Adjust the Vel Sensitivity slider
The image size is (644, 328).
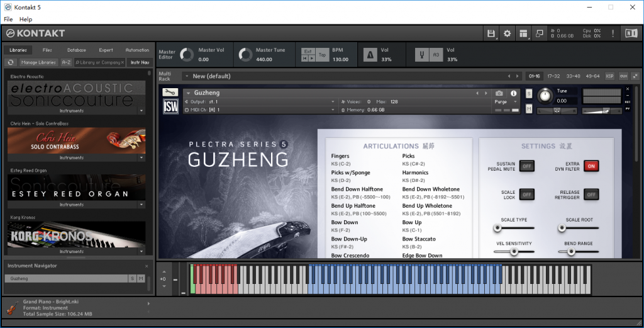[513, 252]
